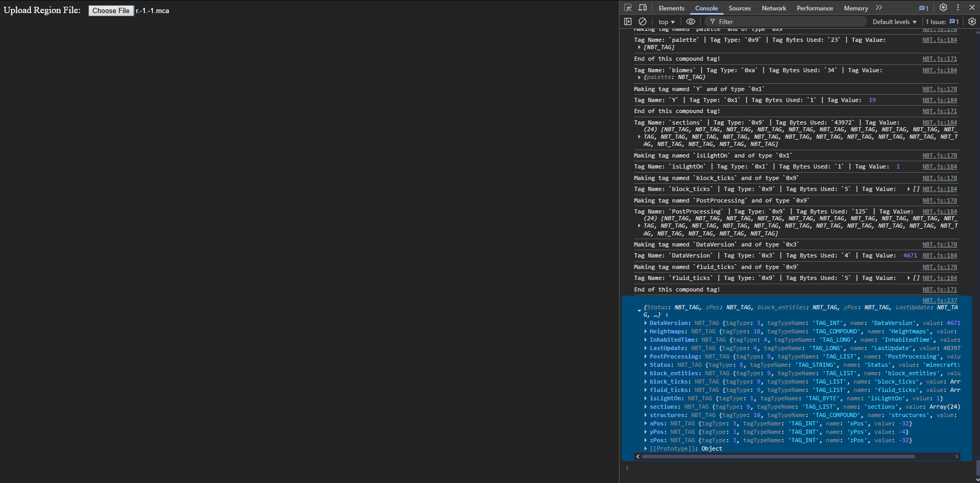Open console settings gear next to issues
This screenshot has height=483, width=980.
point(972,21)
